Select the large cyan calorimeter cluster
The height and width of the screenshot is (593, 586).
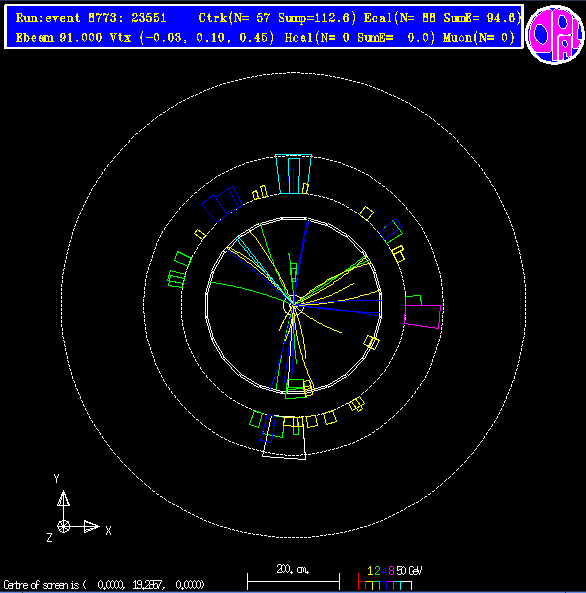(x=294, y=174)
